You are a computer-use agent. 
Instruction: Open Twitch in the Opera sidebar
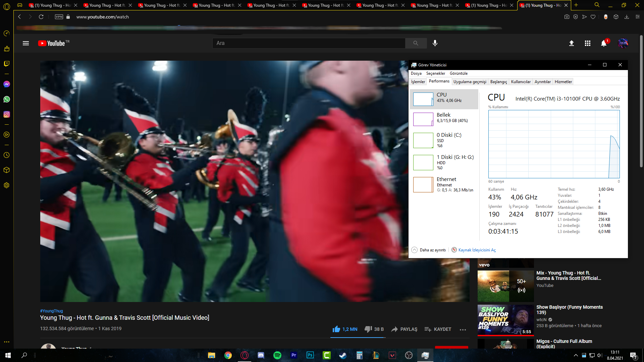pos(6,64)
